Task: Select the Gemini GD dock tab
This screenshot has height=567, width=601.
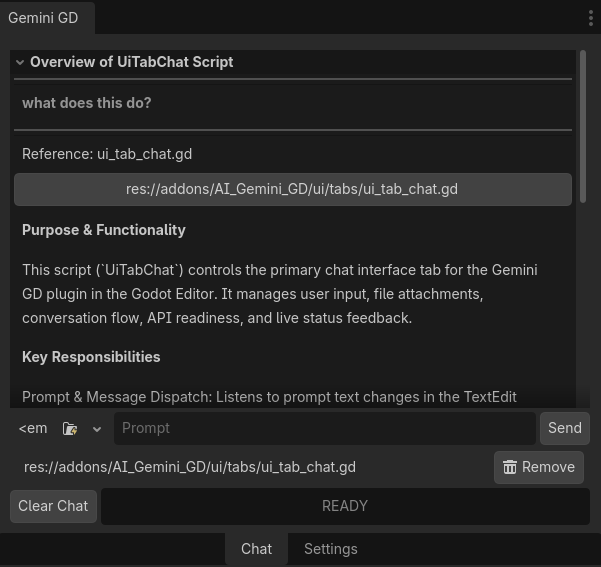Action: [43, 18]
